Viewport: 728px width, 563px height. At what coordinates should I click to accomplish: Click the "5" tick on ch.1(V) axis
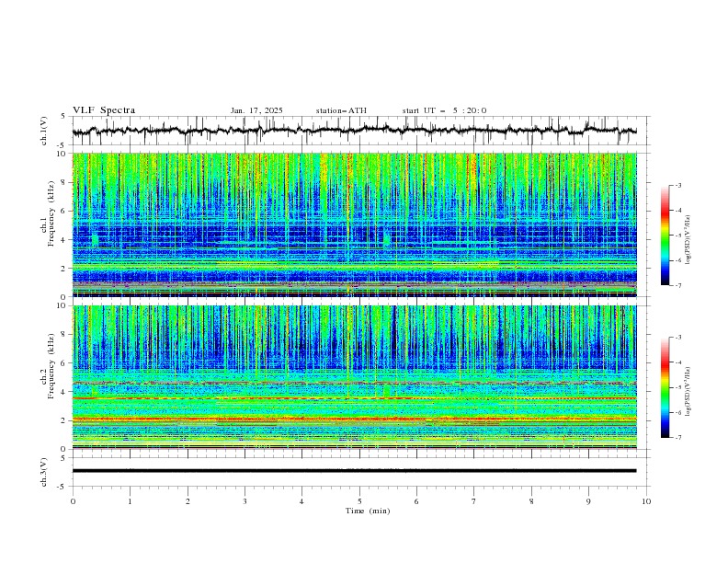(65, 117)
